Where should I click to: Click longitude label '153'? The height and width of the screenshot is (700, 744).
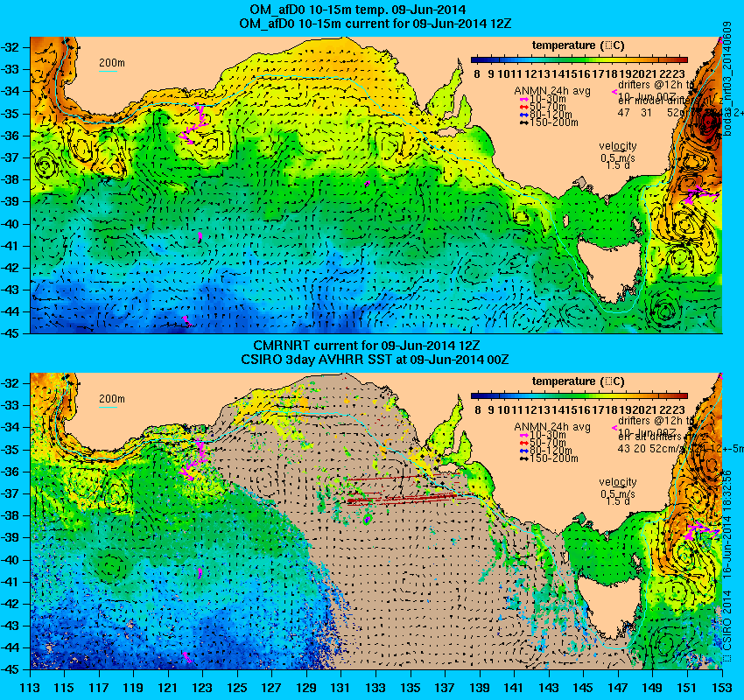[722, 687]
